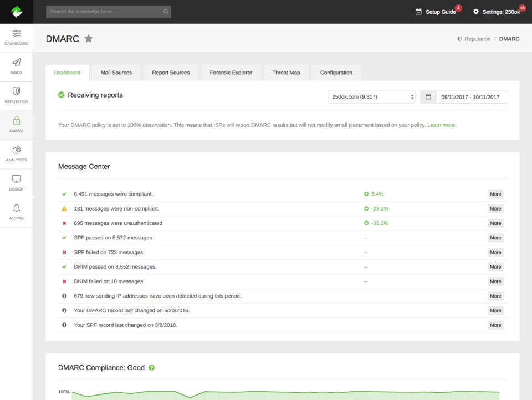Open the 250ok.com domain selector
Image resolution: width=532 pixels, height=400 pixels.
pos(371,96)
